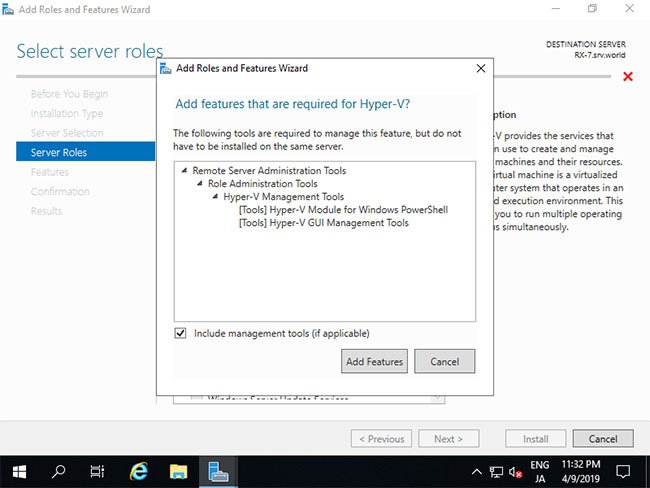Screen dimensions: 650x488
Task: Click the Previous button in main wizard
Action: 381,439
